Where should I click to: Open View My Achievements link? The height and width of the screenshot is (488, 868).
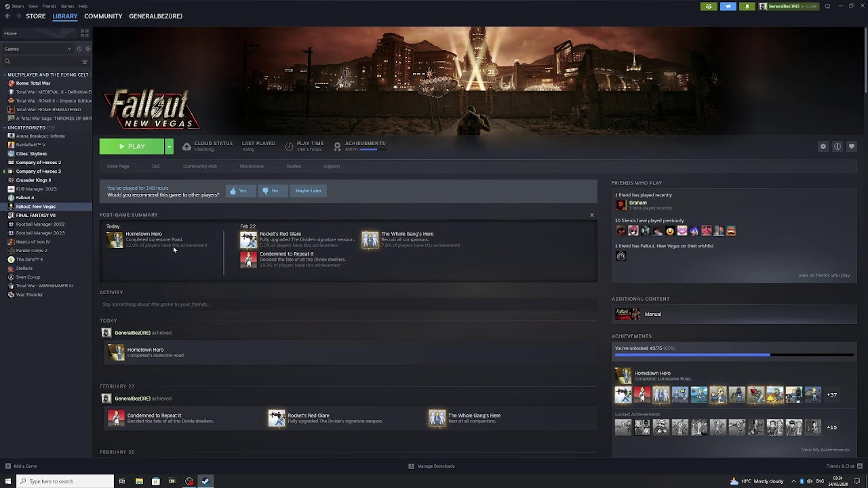[x=825, y=449]
